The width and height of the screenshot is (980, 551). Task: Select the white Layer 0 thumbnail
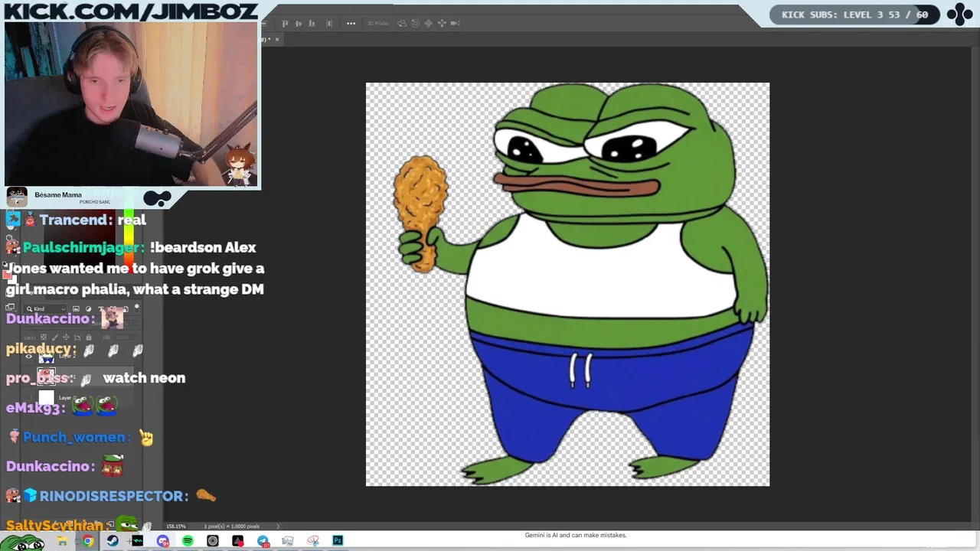[x=47, y=398]
